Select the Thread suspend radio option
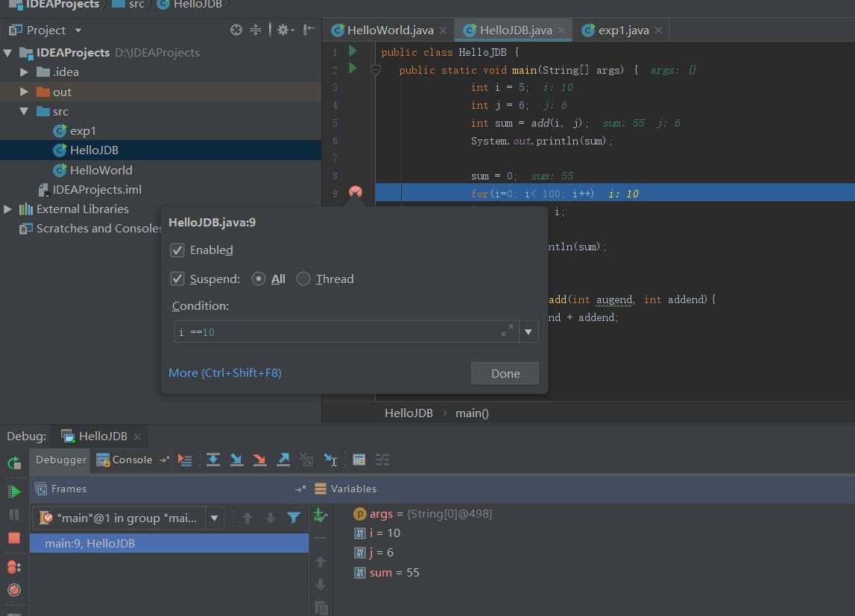Screen dimensions: 855x616 [x=303, y=279]
